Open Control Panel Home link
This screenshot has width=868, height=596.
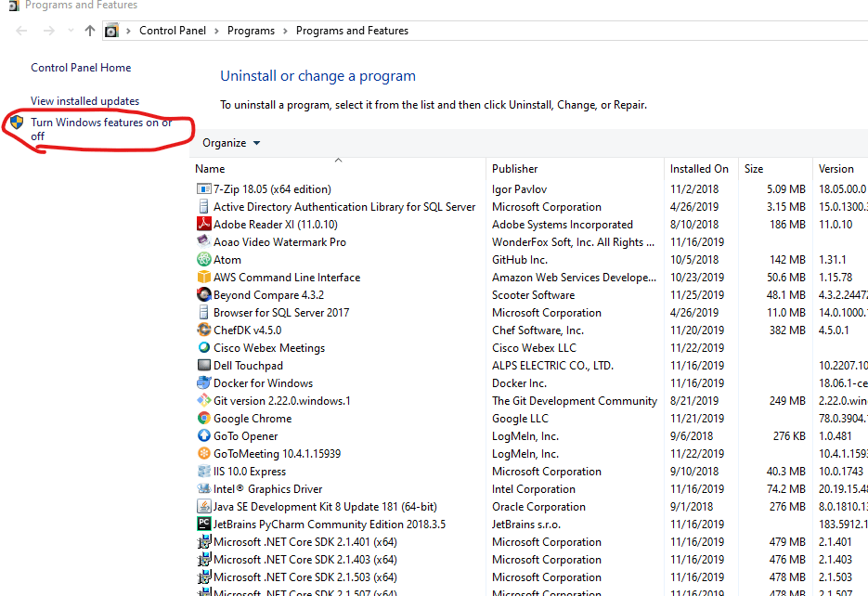[81, 68]
